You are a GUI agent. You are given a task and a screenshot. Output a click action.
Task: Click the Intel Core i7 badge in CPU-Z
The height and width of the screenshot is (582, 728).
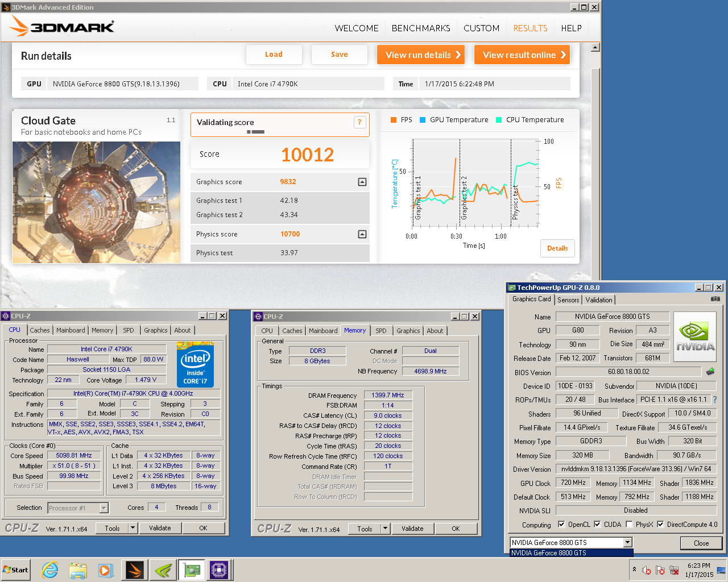195,365
